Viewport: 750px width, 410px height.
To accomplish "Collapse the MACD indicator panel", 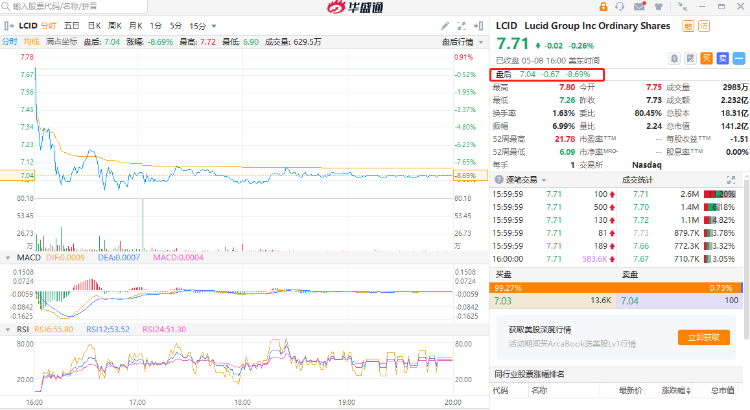I will pyautogui.click(x=8, y=258).
